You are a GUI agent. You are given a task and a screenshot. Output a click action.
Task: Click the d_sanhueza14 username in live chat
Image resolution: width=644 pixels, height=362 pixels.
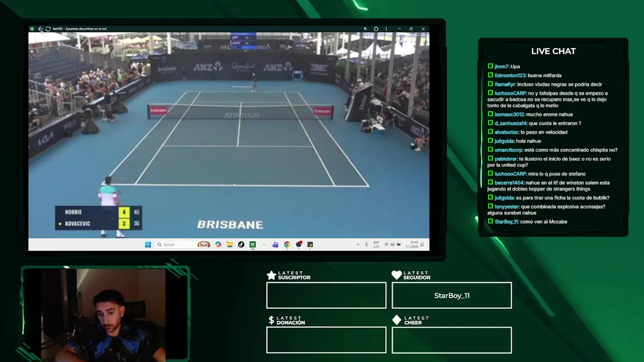(x=511, y=123)
